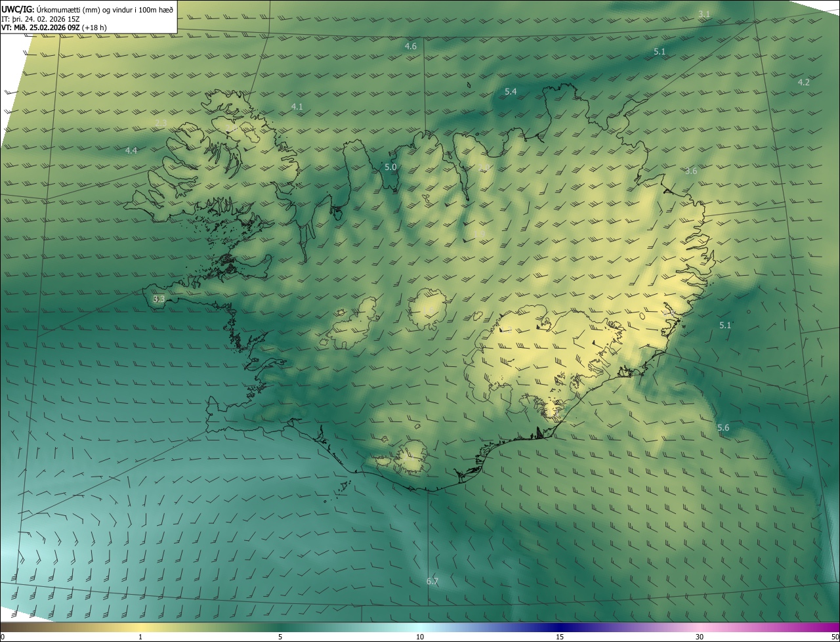The width and height of the screenshot is (840, 642).
Task: Click the 0 tick label on the color scale
Action: point(3,637)
